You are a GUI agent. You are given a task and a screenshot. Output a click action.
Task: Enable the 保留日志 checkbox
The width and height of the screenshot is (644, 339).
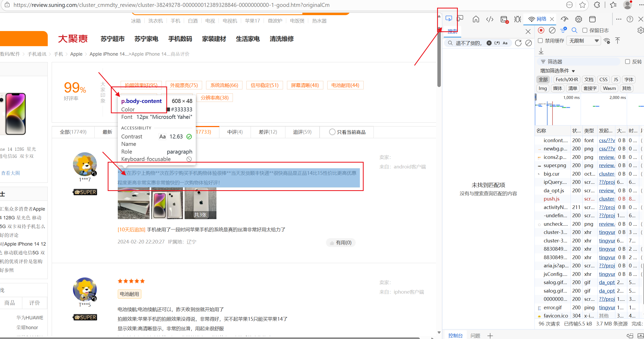click(585, 30)
